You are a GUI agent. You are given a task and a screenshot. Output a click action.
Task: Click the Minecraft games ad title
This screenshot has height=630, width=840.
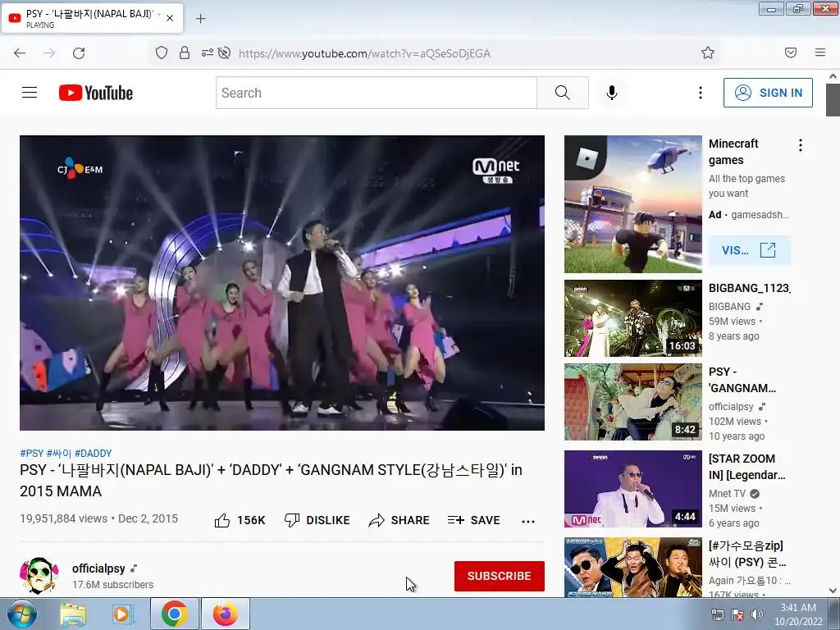tap(733, 152)
